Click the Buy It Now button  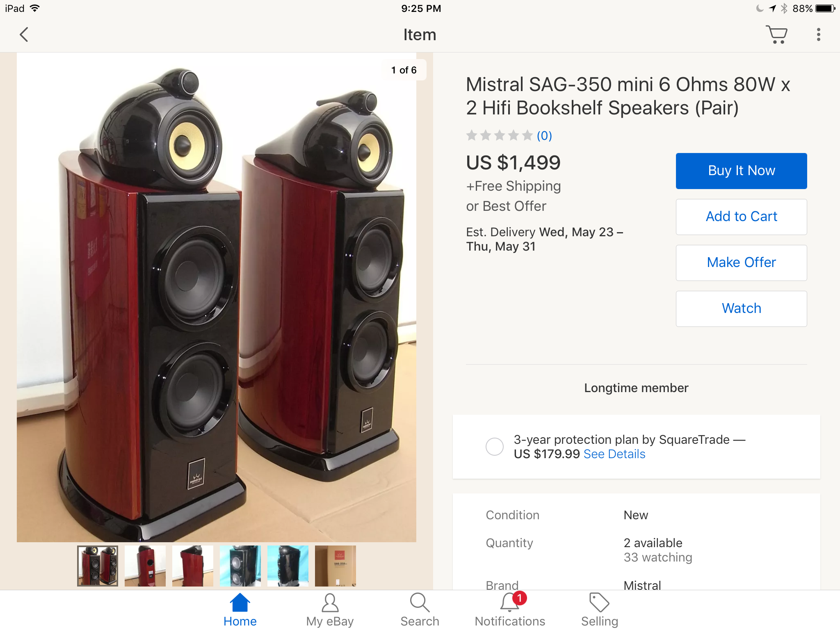point(741,171)
